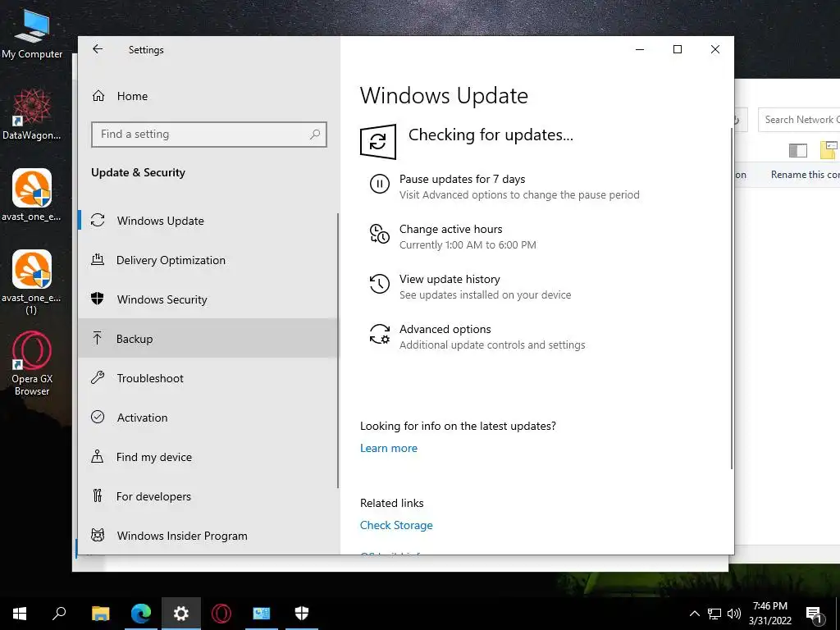Click the Troubleshoot wrench icon
Screen dimensions: 840x630
(x=98, y=377)
